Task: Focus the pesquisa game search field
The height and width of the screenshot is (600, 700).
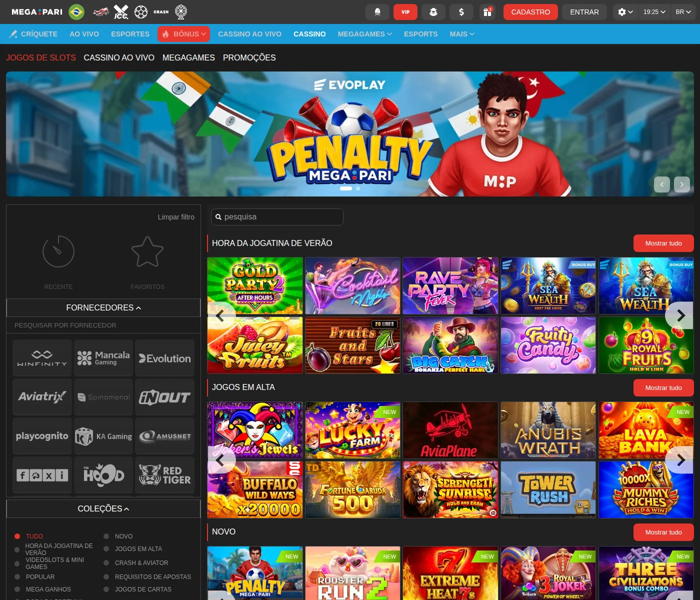Action: pos(277,217)
